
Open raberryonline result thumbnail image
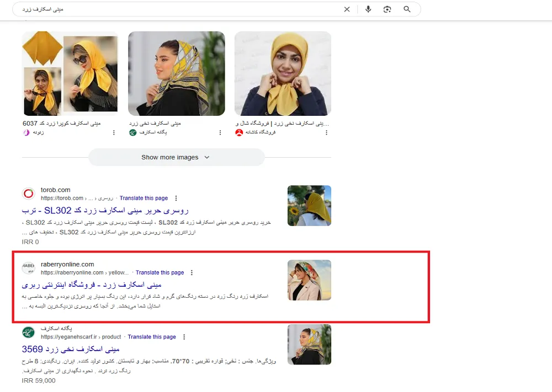pyautogui.click(x=309, y=280)
